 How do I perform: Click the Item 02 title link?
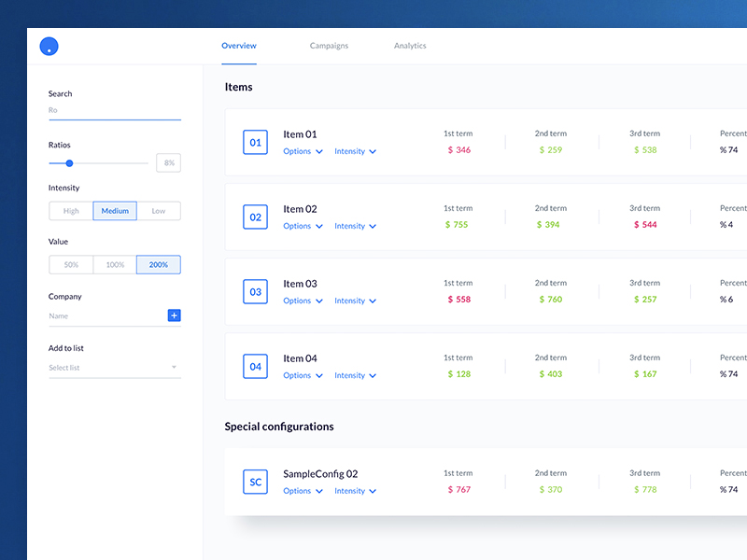pyautogui.click(x=300, y=209)
